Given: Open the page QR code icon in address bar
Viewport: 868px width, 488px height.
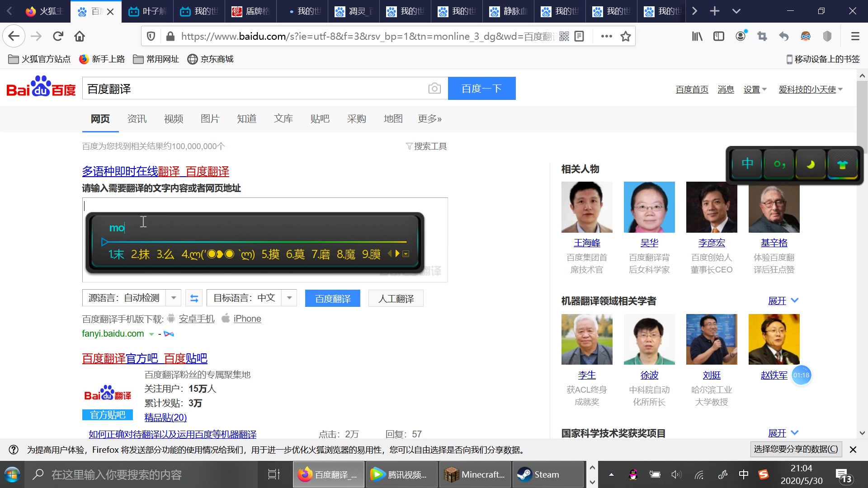Looking at the screenshot, I should 564,36.
